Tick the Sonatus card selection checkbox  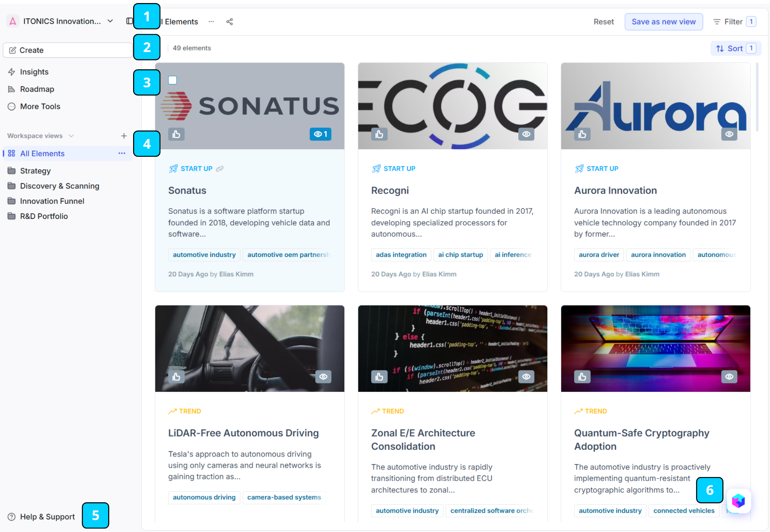[x=173, y=80]
